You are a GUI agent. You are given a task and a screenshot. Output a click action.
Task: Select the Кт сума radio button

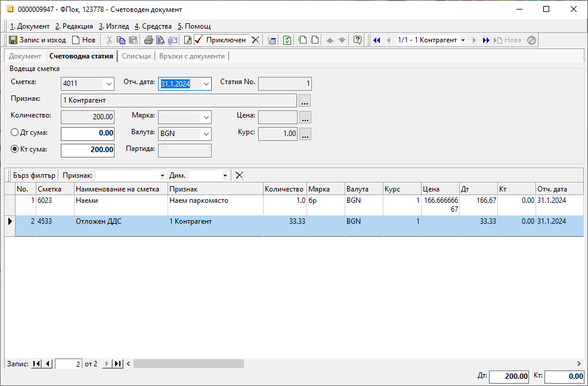pos(16,149)
